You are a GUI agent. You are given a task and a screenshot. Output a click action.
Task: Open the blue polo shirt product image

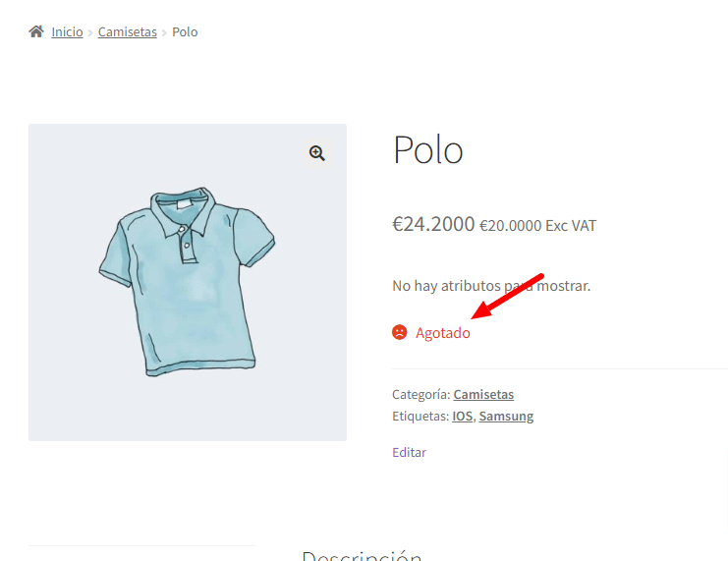coord(188,282)
